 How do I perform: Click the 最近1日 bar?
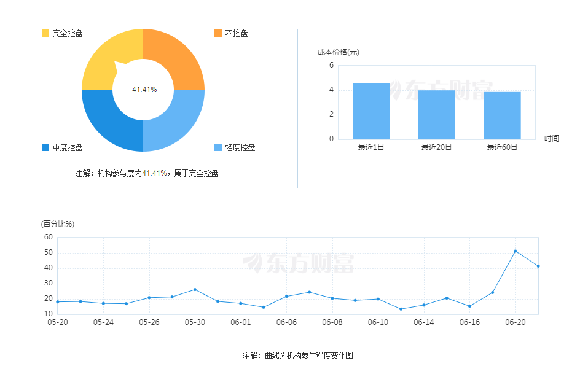371,111
